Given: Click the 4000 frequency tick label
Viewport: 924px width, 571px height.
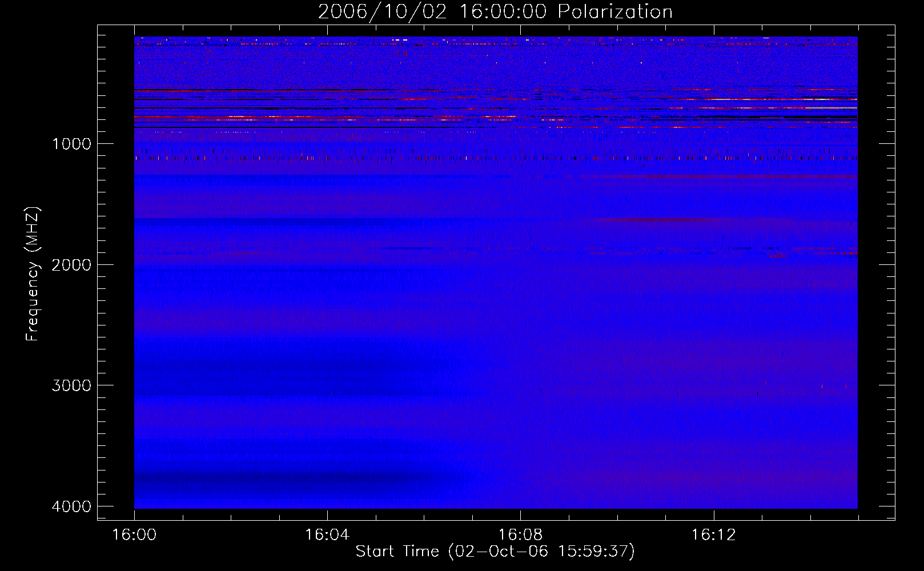Looking at the screenshot, I should [72, 506].
